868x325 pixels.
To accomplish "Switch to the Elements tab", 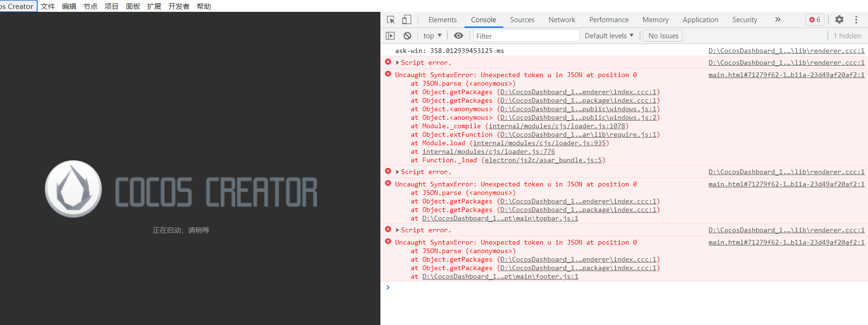I will pos(442,19).
